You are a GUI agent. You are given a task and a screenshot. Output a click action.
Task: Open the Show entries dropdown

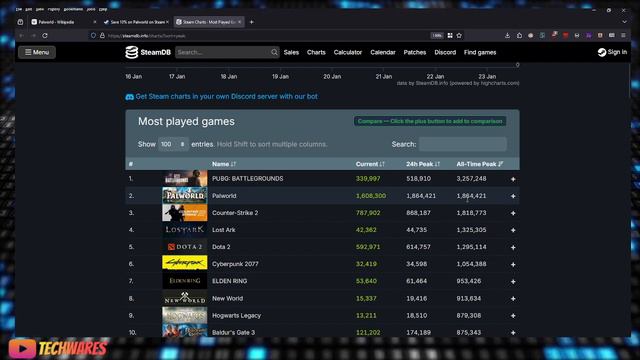pos(173,144)
